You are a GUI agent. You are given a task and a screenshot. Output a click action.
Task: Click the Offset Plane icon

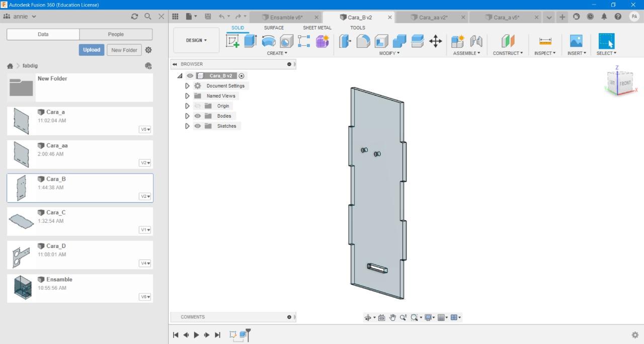[508, 41]
